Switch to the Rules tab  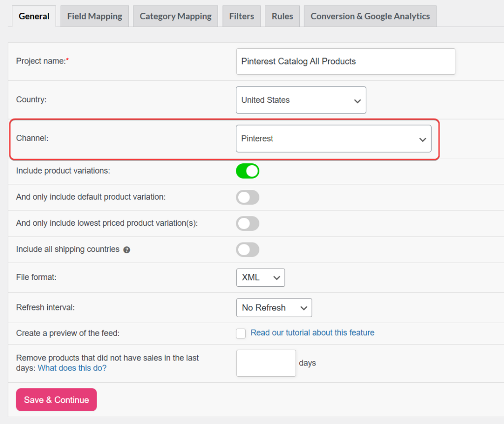pyautogui.click(x=282, y=16)
